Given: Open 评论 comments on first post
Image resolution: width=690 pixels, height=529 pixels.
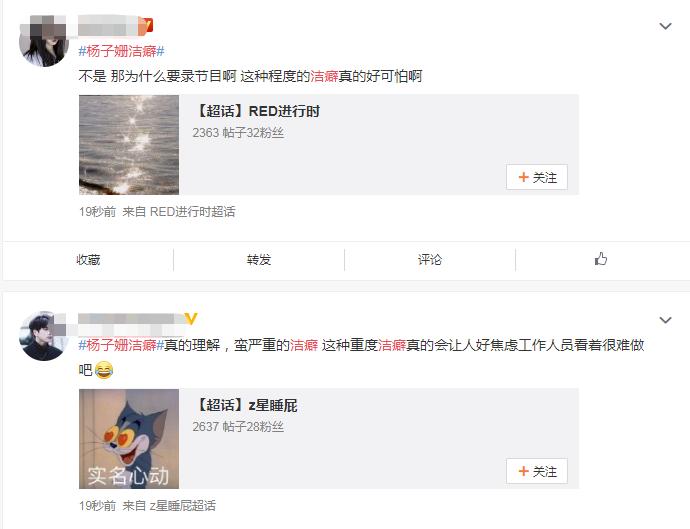Looking at the screenshot, I should 429,260.
